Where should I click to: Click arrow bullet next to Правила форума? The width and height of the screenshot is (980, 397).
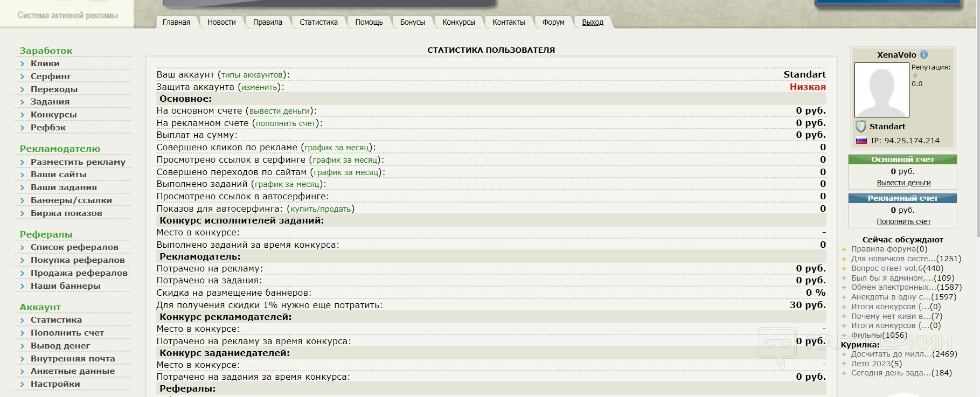[844, 249]
